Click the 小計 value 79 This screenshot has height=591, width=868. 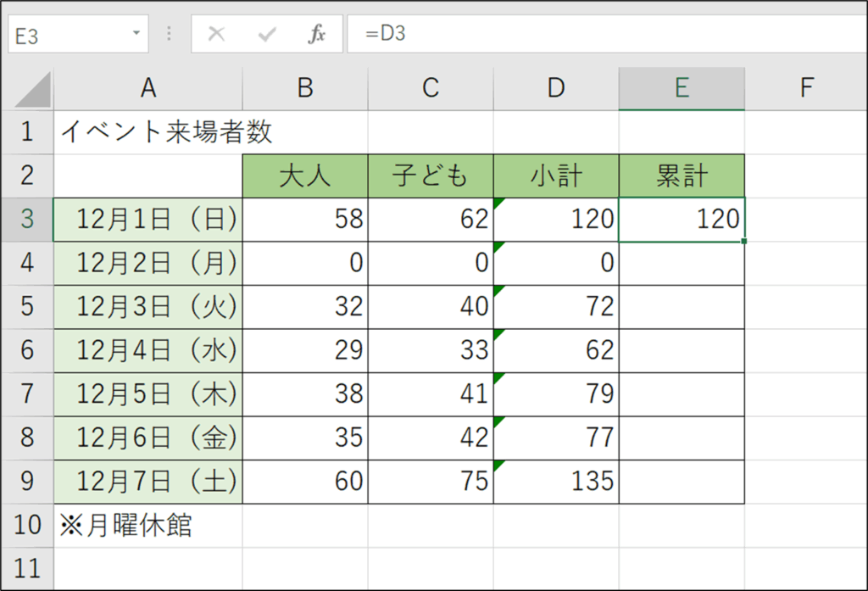556,394
